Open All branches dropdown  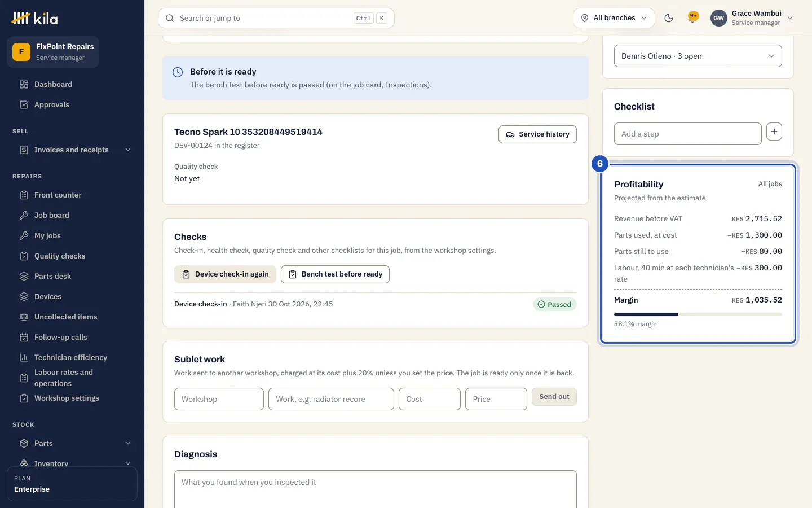tap(614, 18)
